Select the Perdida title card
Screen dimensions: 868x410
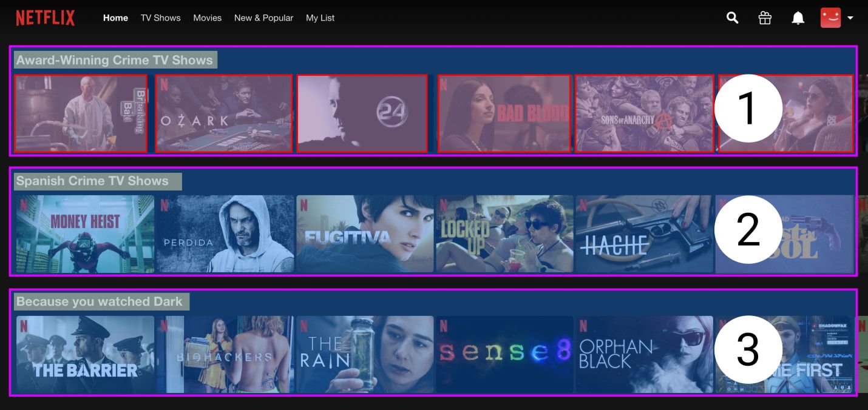[225, 234]
